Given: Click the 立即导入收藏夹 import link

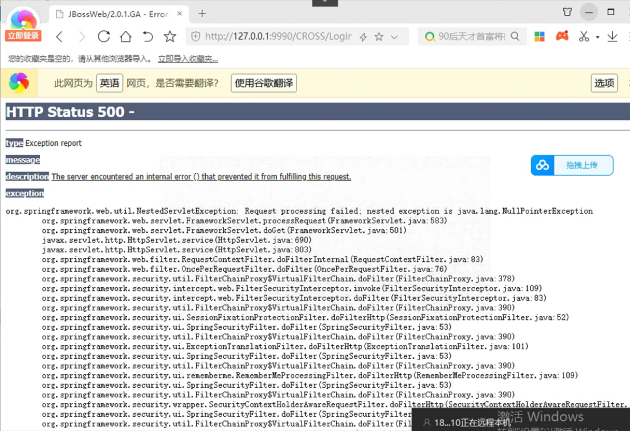Looking at the screenshot, I should point(188,59).
